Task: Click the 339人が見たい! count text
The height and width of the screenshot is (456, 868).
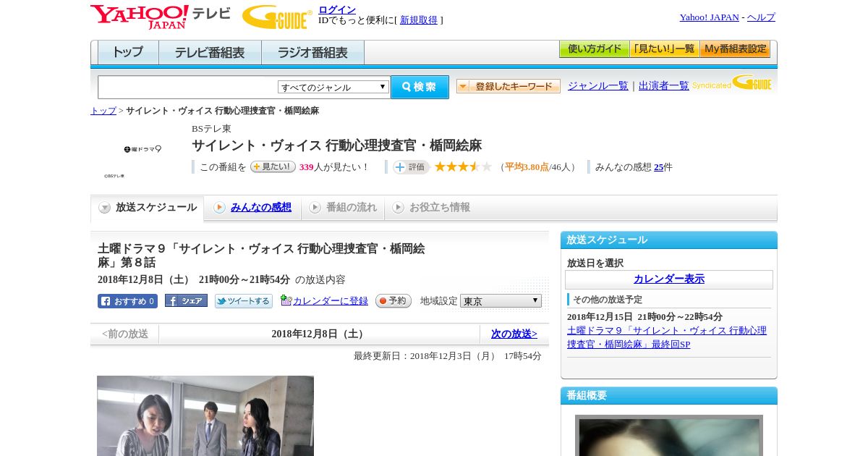Action: click(x=334, y=167)
